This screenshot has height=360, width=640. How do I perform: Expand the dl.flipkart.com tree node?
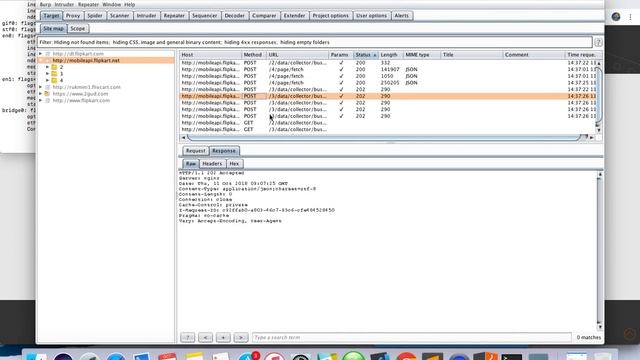pyautogui.click(x=40, y=53)
